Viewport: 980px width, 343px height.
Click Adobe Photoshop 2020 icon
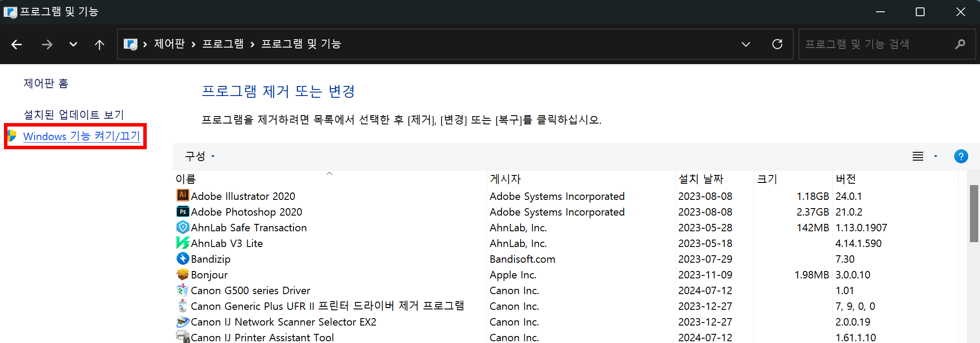click(183, 212)
